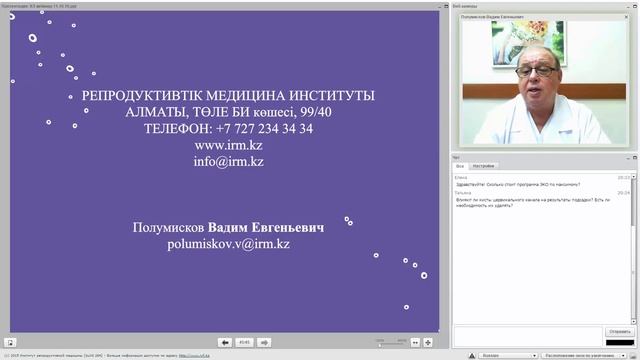Open the 'Все' chat tab
This screenshot has height=360, width=640.
[x=460, y=166]
